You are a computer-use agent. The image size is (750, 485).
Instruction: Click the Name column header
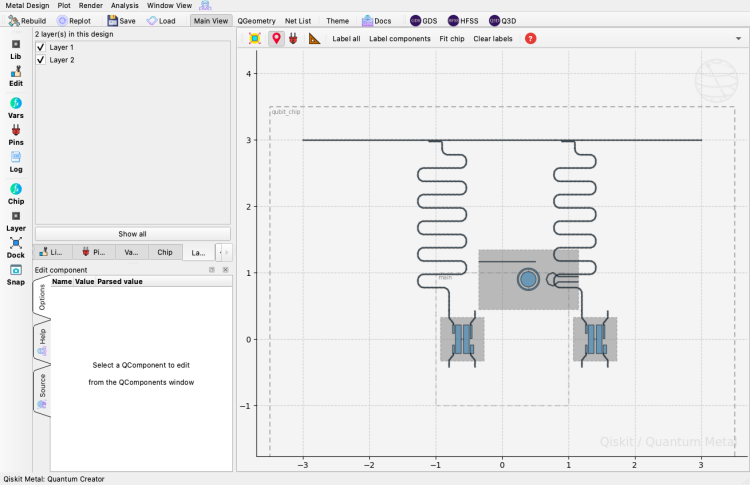pyautogui.click(x=62, y=281)
